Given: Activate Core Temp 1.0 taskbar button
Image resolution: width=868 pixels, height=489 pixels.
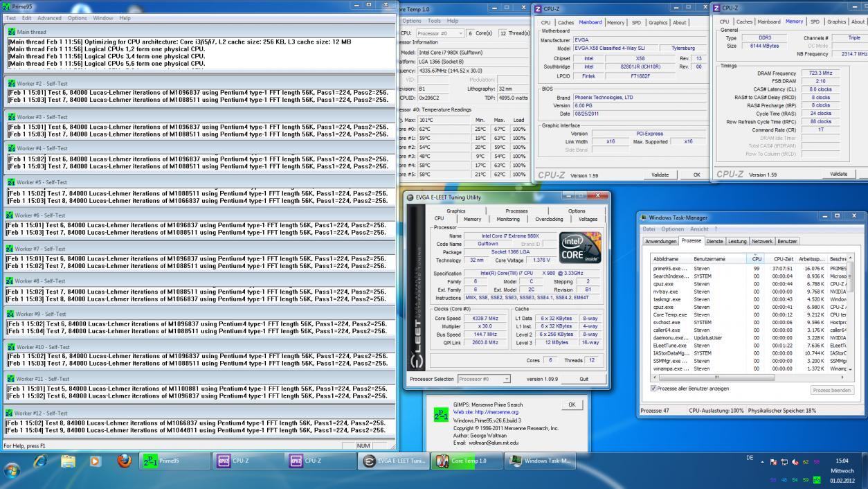Looking at the screenshot, I should [467, 461].
